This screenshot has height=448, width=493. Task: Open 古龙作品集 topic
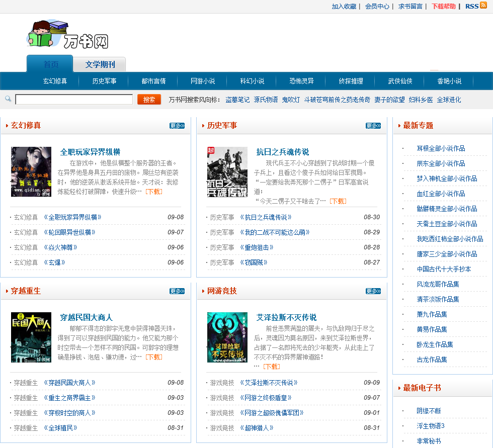pyautogui.click(x=432, y=360)
